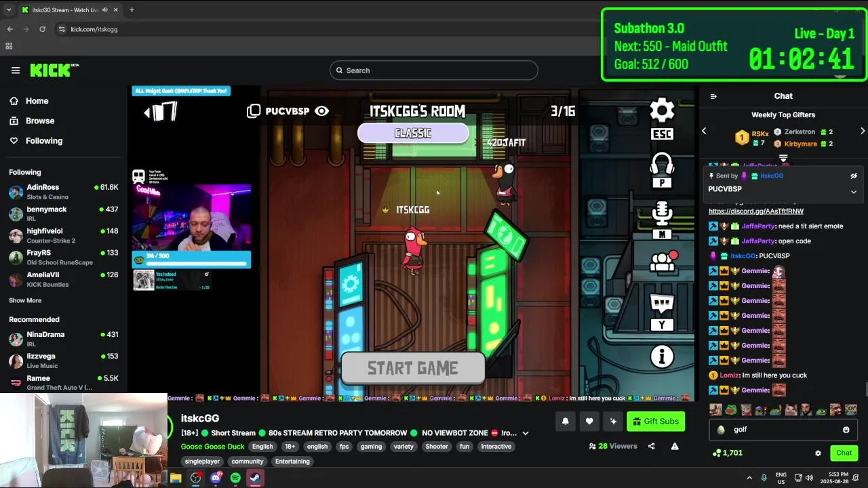Open Steam from the taskbar

point(255,478)
